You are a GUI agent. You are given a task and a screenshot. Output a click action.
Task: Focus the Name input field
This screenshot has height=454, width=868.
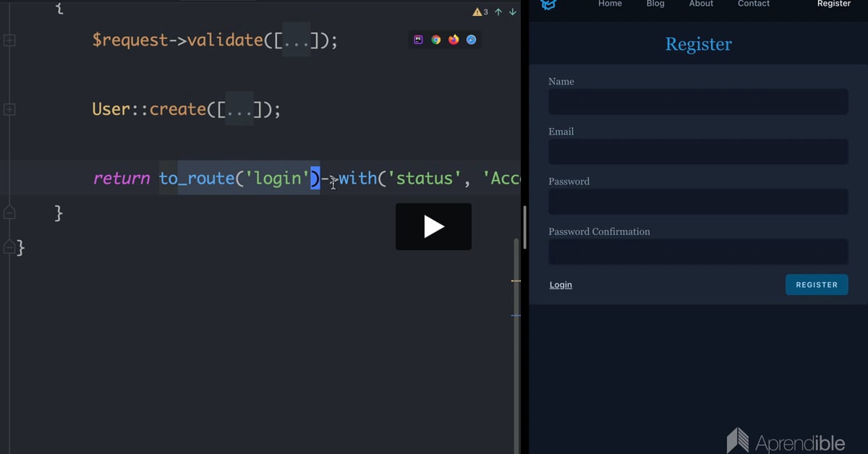click(x=698, y=102)
